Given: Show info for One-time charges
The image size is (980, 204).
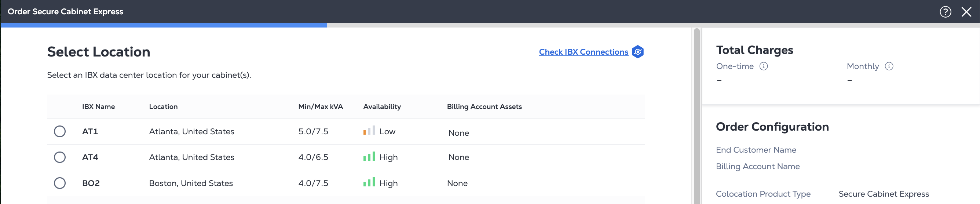Looking at the screenshot, I should (764, 66).
